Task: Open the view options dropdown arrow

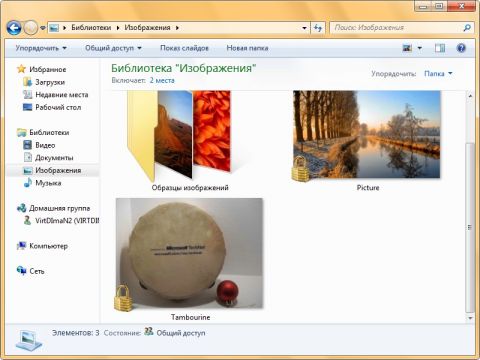Action: pyautogui.click(x=420, y=48)
